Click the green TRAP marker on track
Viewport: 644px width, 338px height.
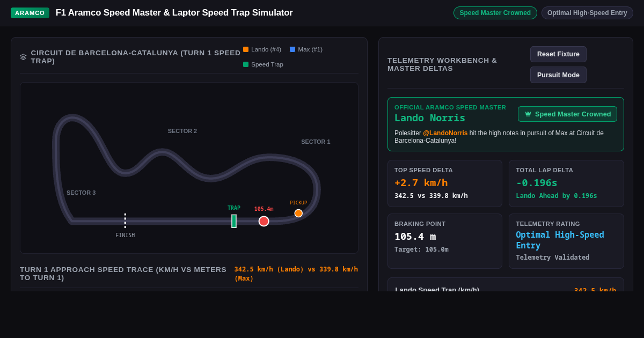click(x=234, y=221)
